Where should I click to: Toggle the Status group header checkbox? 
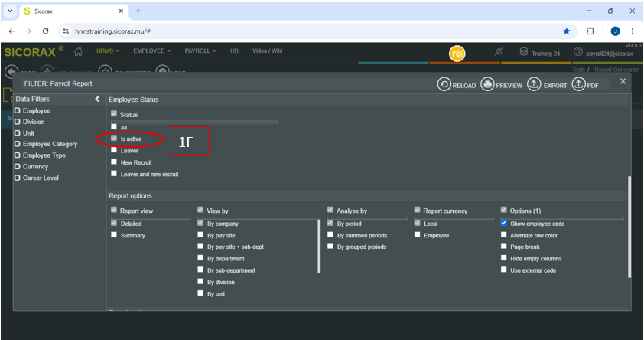pos(114,114)
